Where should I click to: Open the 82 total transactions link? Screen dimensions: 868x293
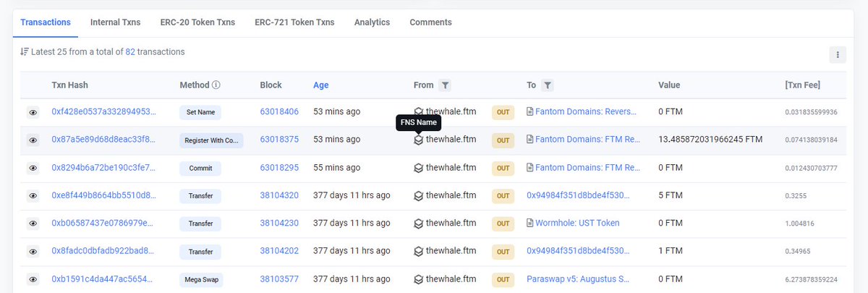coord(130,52)
